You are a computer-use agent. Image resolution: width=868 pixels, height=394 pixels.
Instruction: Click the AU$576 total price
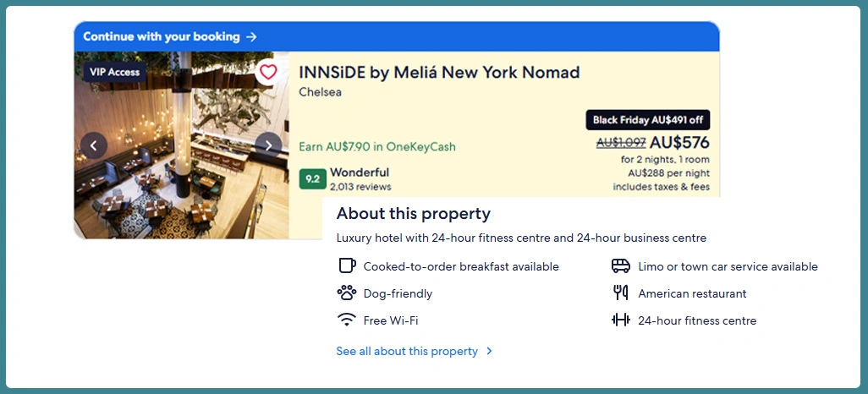[679, 143]
